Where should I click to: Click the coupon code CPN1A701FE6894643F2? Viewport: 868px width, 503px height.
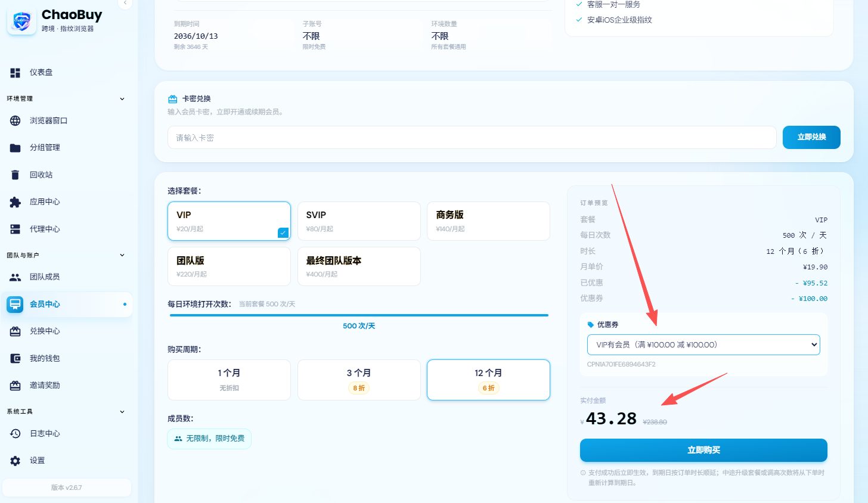point(621,364)
